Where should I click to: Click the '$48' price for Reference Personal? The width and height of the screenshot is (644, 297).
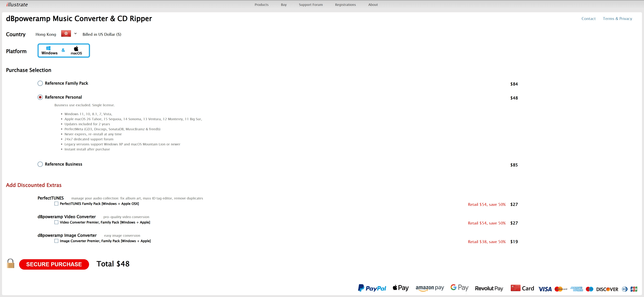point(514,98)
